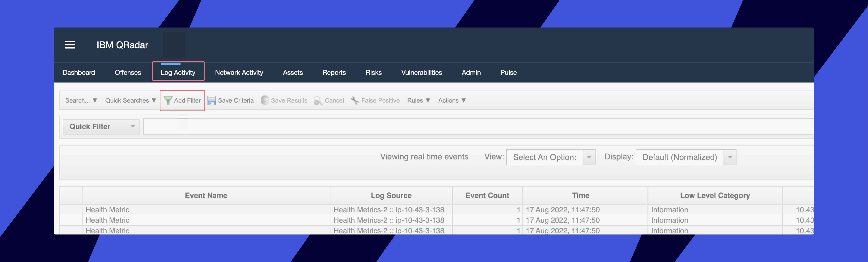Switch to the Offenses tab
The width and height of the screenshot is (868, 262).
128,72
